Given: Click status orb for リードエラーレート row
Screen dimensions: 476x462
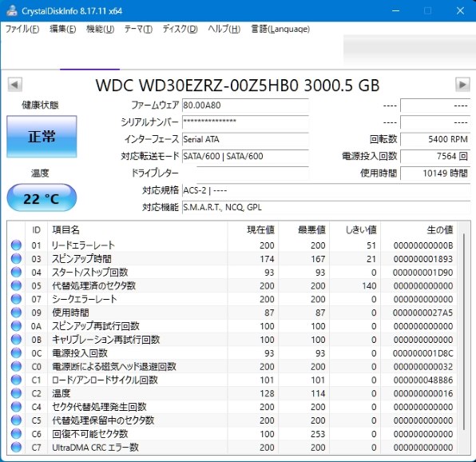Looking at the screenshot, I should (16, 245).
